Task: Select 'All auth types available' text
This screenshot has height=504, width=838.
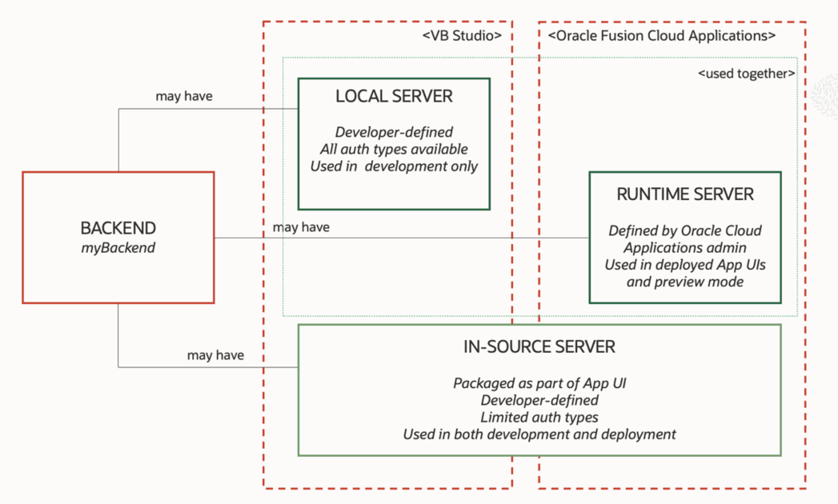Action: click(394, 149)
